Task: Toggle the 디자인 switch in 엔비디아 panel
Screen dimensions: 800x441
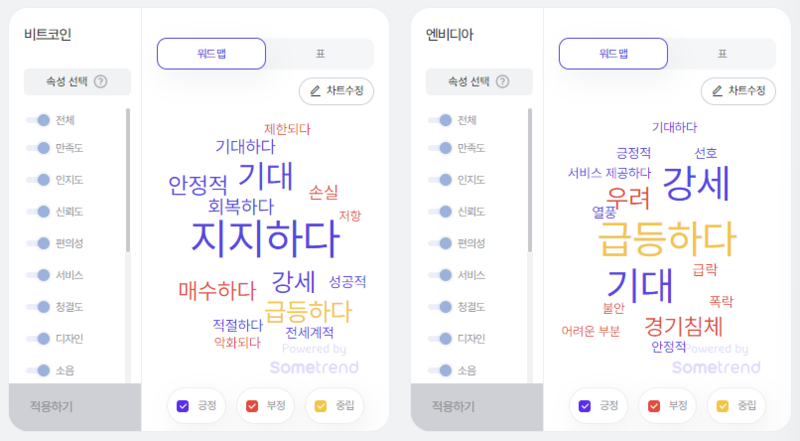Action: tap(440, 338)
